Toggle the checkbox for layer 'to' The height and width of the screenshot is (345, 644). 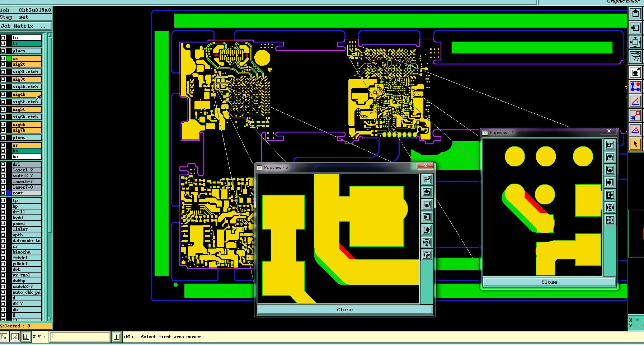click(3, 38)
